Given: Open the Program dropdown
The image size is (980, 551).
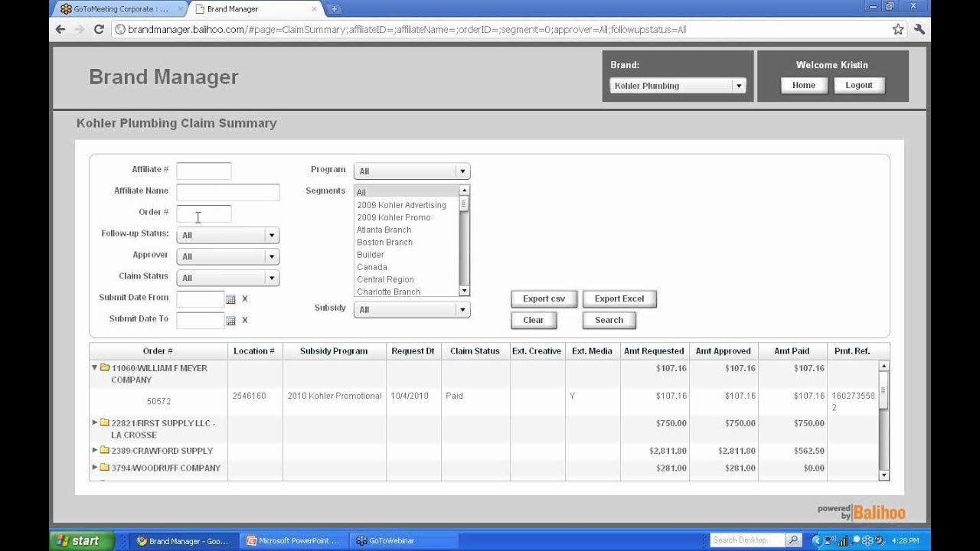Looking at the screenshot, I should pos(412,171).
